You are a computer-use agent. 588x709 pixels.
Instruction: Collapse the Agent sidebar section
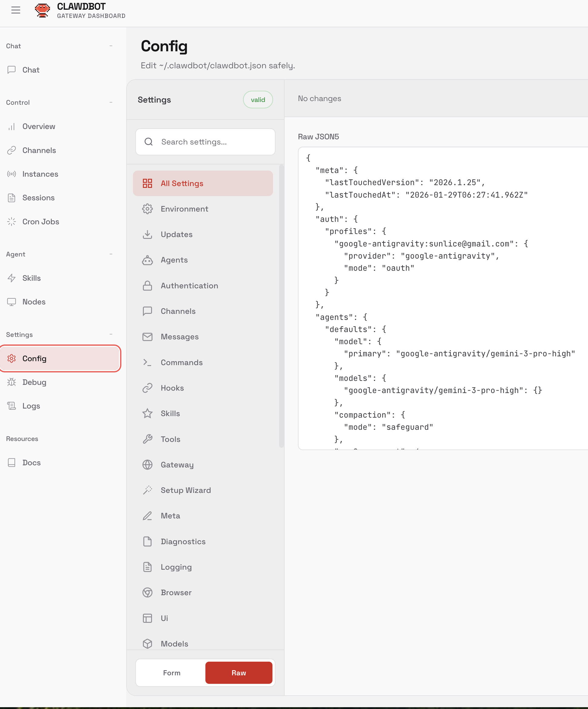tap(111, 254)
